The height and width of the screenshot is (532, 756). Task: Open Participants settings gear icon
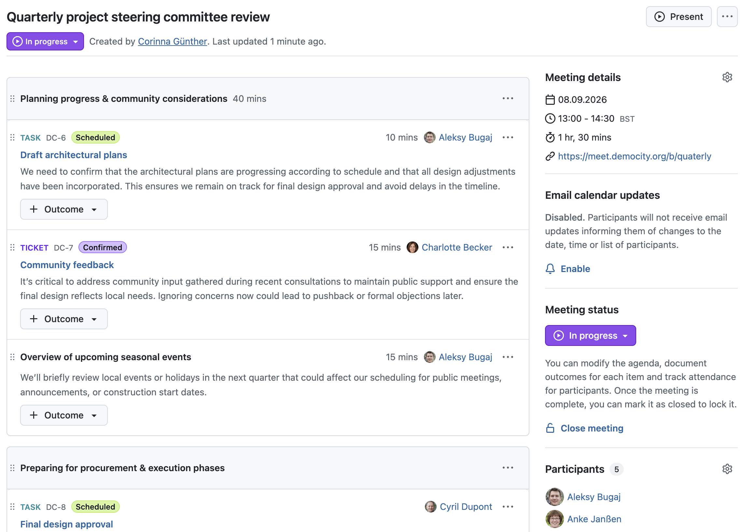[x=727, y=469]
